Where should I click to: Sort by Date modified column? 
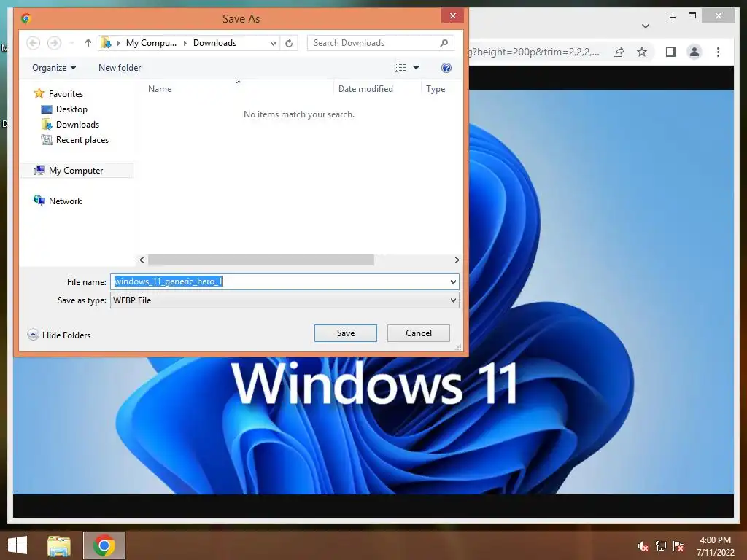point(365,88)
